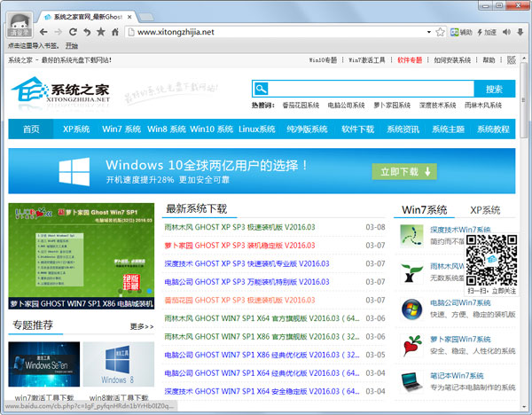Click the Win7激活工具 top link
Image resolution: width=532 pixels, height=415 pixels.
pyautogui.click(x=367, y=60)
